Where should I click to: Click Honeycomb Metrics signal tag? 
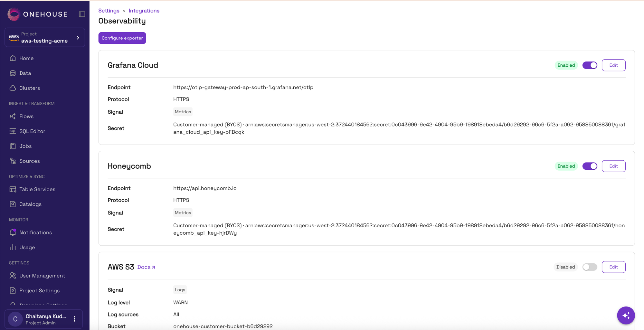click(x=183, y=212)
